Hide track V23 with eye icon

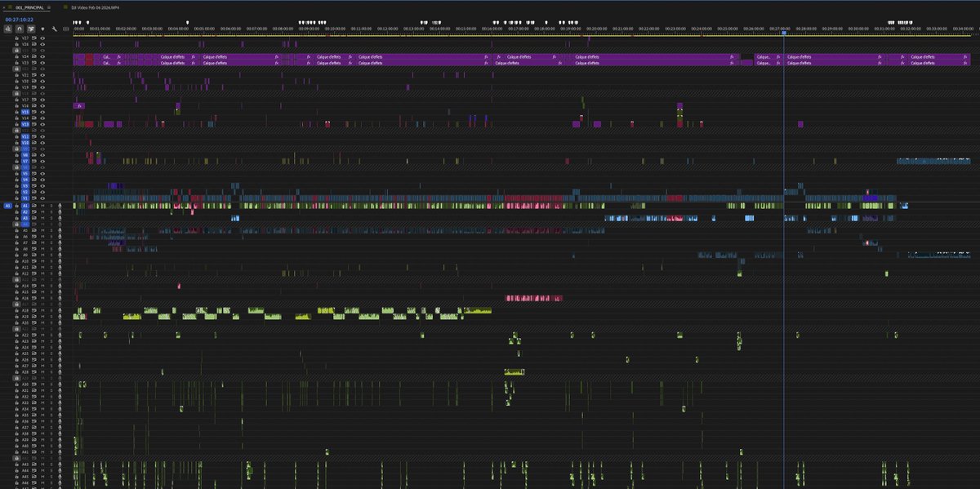[x=42, y=63]
